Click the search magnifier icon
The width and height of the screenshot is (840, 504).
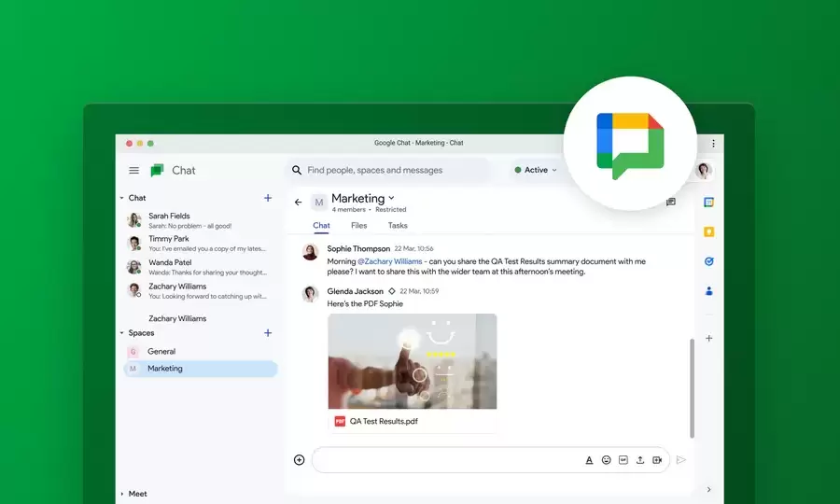pos(296,170)
